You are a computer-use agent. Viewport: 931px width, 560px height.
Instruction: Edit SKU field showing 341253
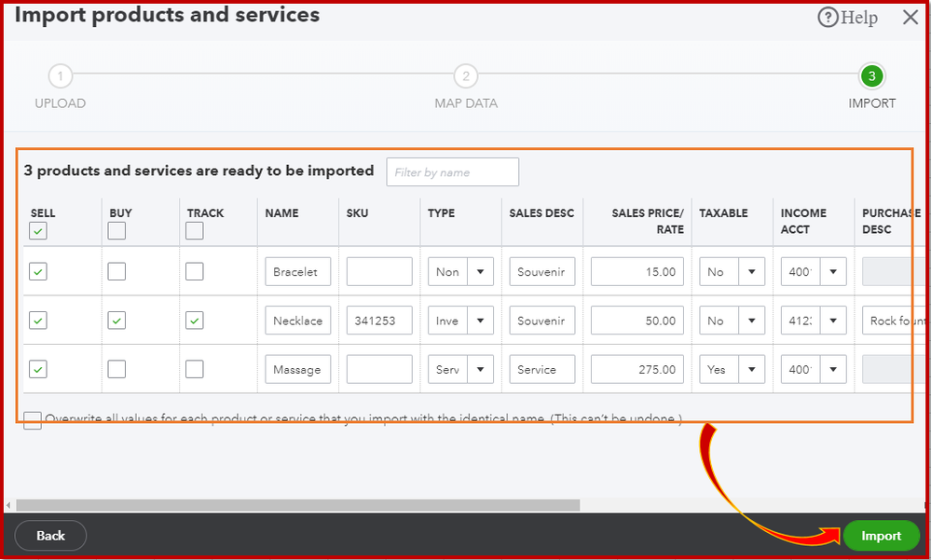379,321
